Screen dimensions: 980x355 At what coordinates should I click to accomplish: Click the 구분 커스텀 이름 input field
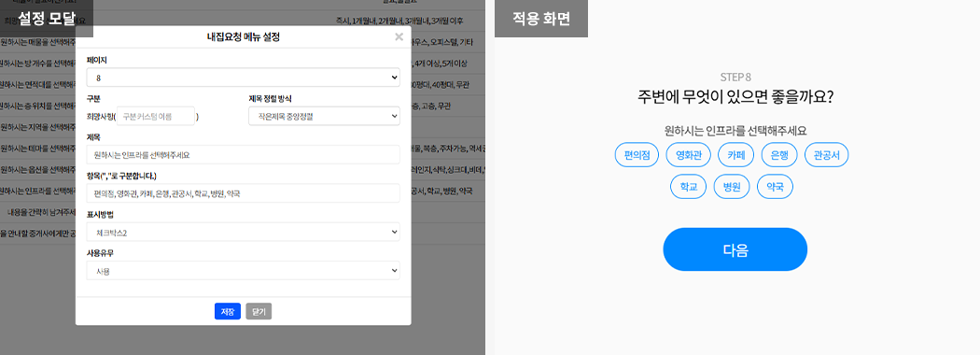(x=156, y=116)
